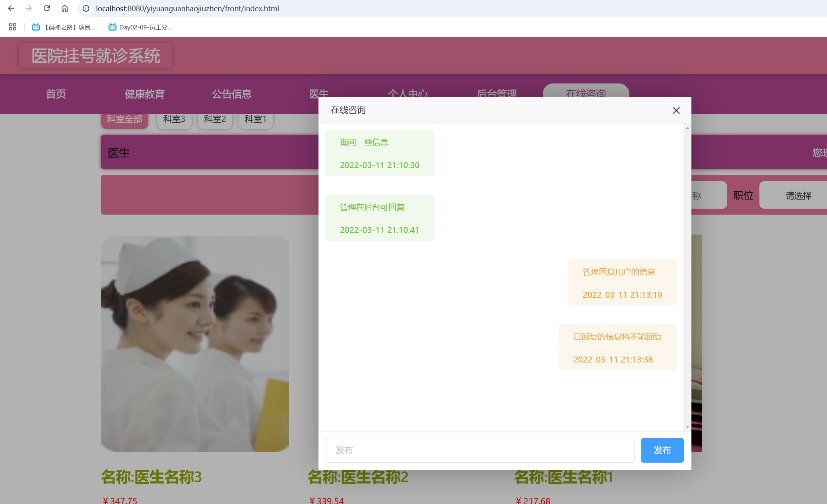This screenshot has height=504, width=827.
Task: Click the 发布 message input field
Action: [480, 450]
